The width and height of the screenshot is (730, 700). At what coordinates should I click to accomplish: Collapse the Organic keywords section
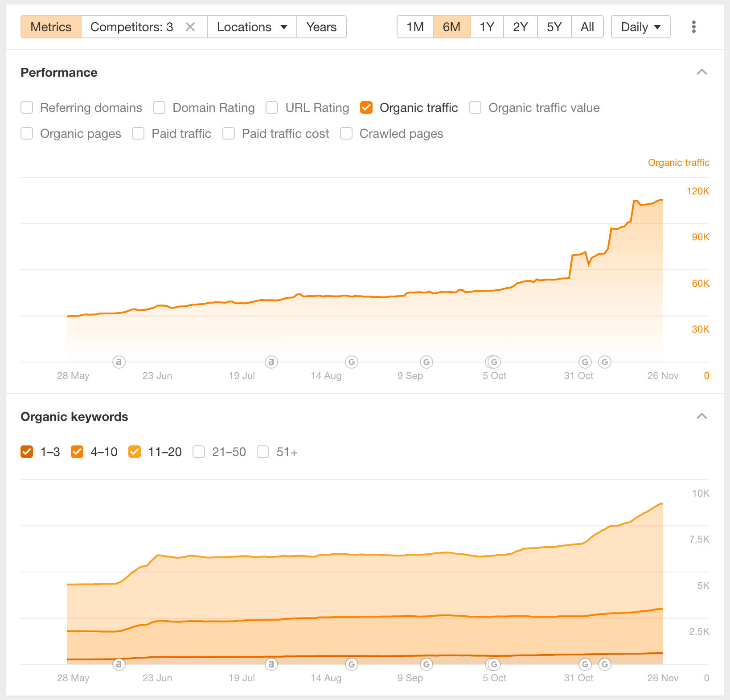point(701,416)
